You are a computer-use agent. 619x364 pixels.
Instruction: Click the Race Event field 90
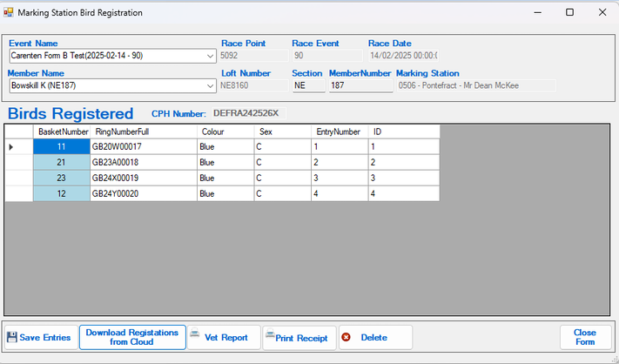pos(327,56)
